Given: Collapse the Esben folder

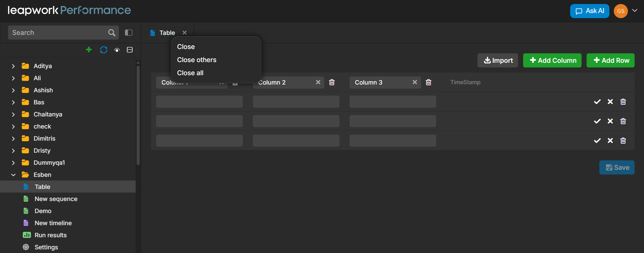Looking at the screenshot, I should 13,175.
